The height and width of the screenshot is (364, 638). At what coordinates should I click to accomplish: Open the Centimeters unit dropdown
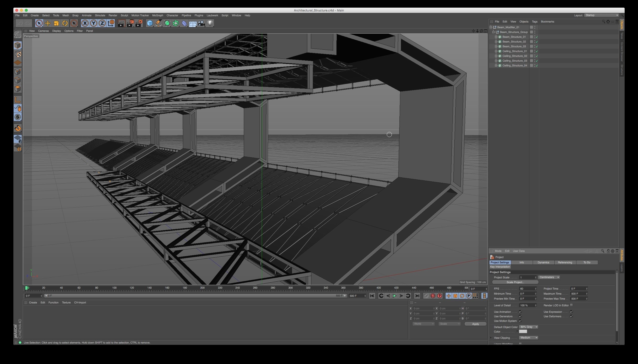pyautogui.click(x=549, y=277)
